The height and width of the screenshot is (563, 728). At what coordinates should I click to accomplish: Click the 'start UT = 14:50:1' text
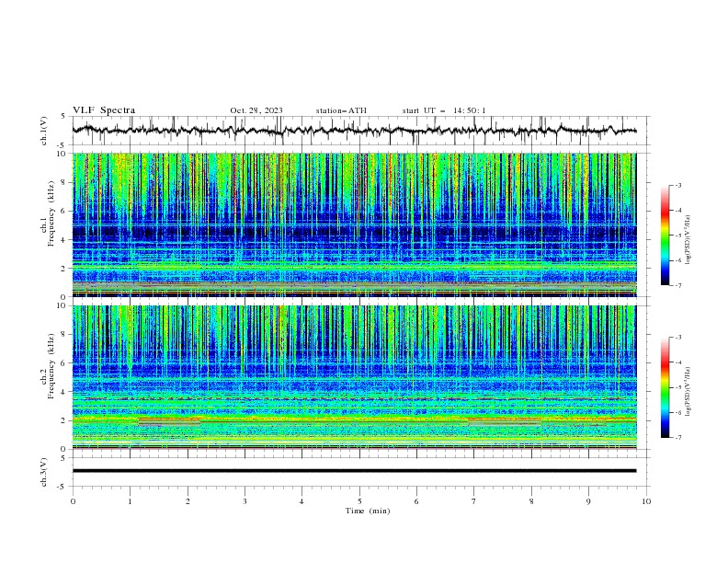point(444,110)
